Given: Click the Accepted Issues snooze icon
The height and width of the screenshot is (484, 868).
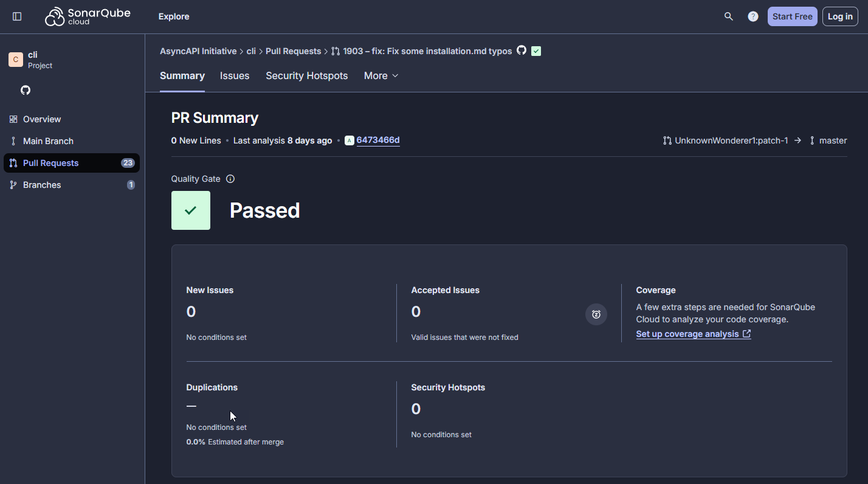Looking at the screenshot, I should click(x=596, y=314).
